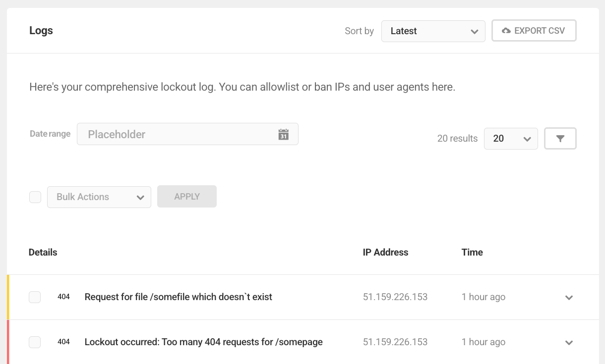Click the EXPORT CSV button
Screen dimensions: 605x364
click(534, 30)
